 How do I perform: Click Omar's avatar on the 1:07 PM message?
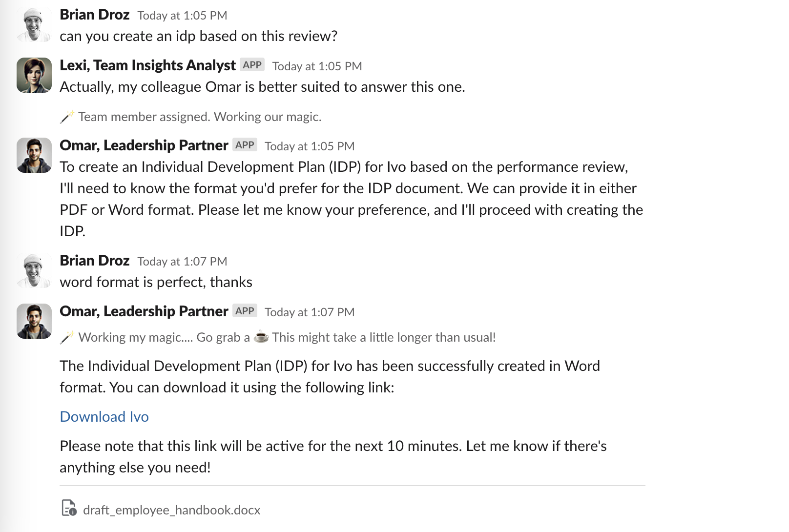pos(33,321)
